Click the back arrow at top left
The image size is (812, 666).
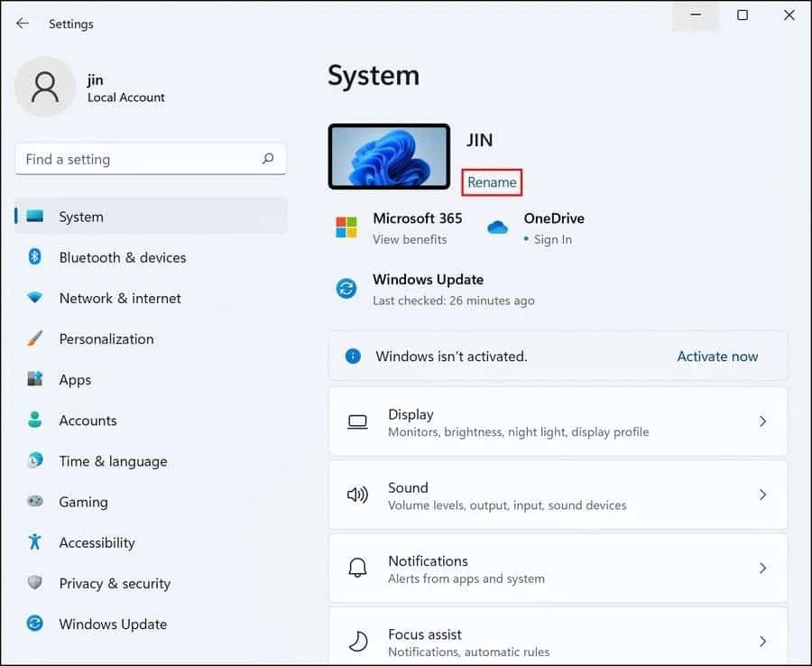click(x=22, y=23)
